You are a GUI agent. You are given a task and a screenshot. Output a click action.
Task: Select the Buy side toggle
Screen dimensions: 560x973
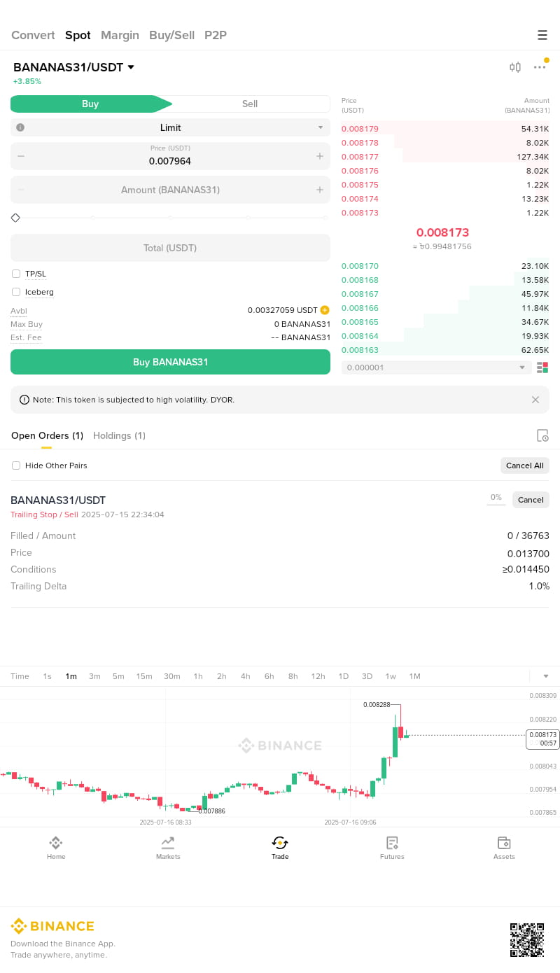click(x=90, y=104)
